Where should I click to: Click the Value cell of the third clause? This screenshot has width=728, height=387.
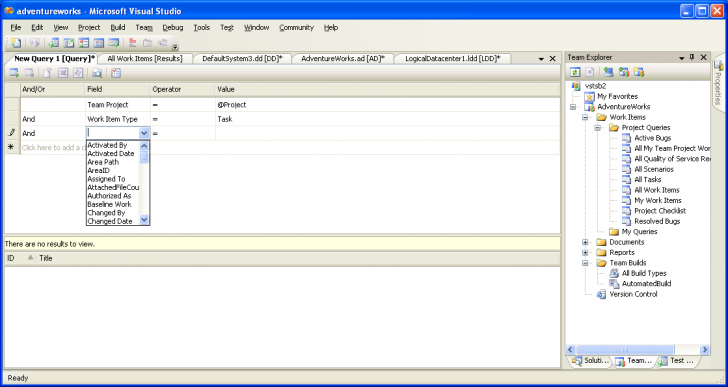(x=387, y=133)
